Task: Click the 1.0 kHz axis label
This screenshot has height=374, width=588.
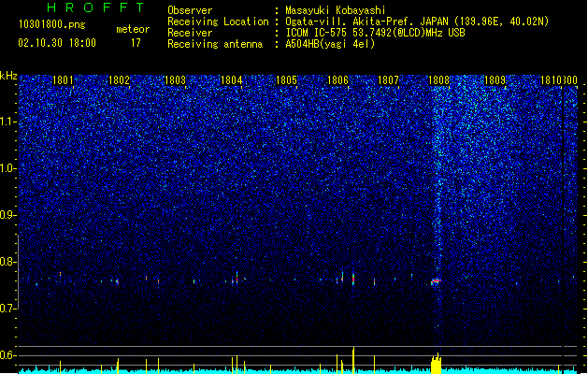Action: pyautogui.click(x=8, y=168)
